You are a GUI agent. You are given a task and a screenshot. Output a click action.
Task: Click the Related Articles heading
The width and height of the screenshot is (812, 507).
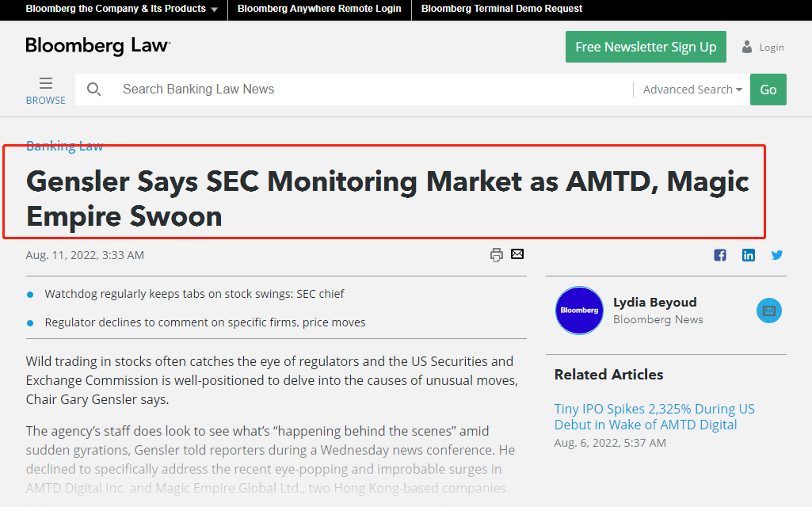pos(608,375)
